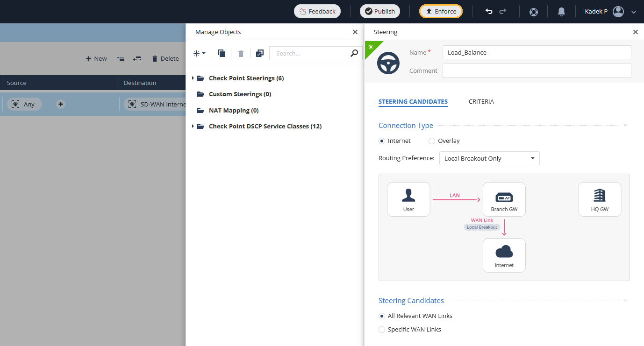The image size is (644, 346).
Task: Expand the Check Point Steerings folder
Action: 193,78
